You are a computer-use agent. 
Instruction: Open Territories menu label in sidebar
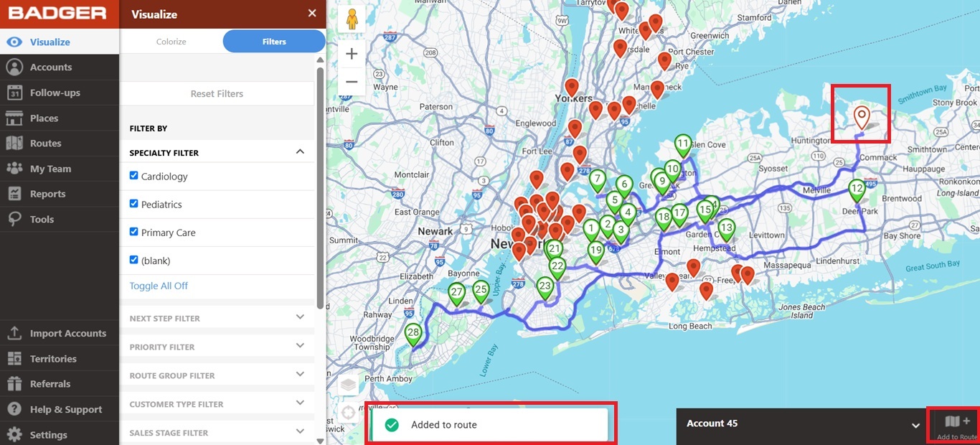click(53, 359)
